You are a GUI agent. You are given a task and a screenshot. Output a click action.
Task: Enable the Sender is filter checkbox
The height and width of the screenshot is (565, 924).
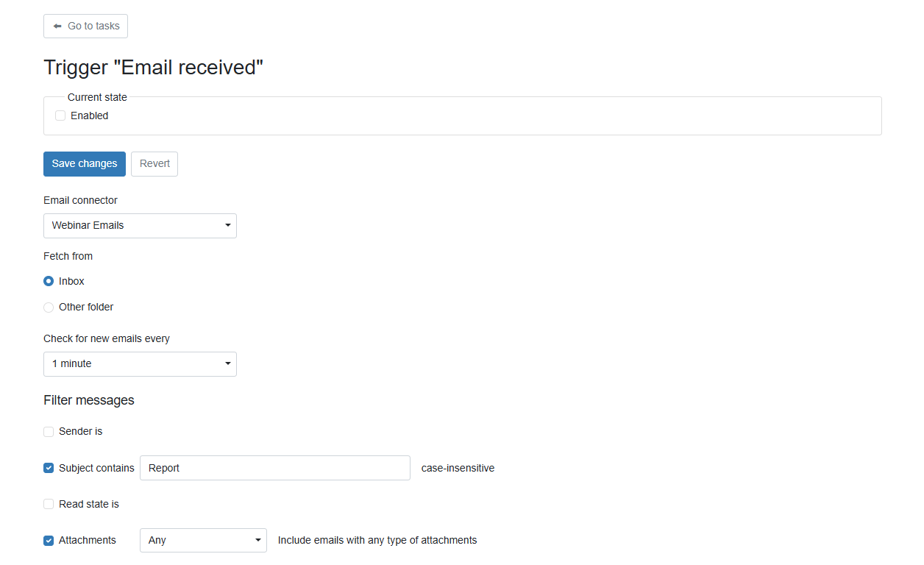click(49, 432)
